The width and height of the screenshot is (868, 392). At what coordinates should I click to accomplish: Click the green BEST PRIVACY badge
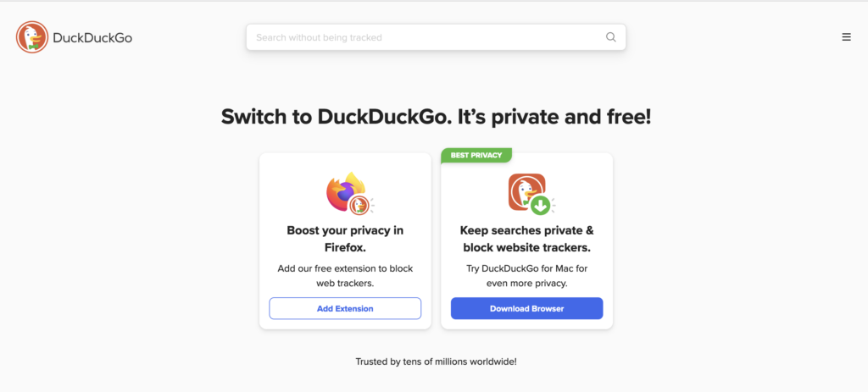pos(476,156)
